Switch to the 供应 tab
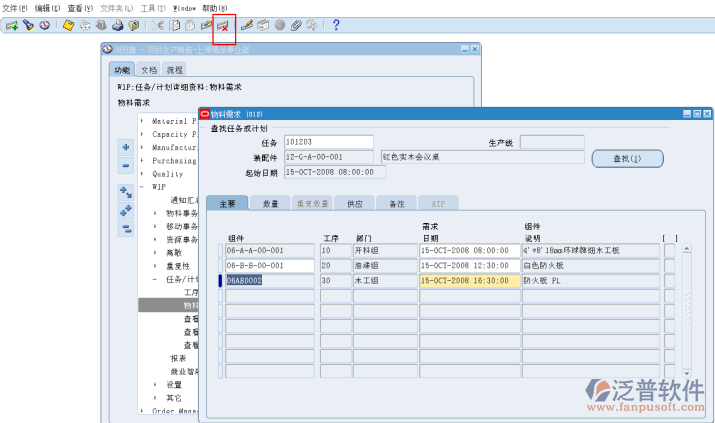 coord(355,203)
